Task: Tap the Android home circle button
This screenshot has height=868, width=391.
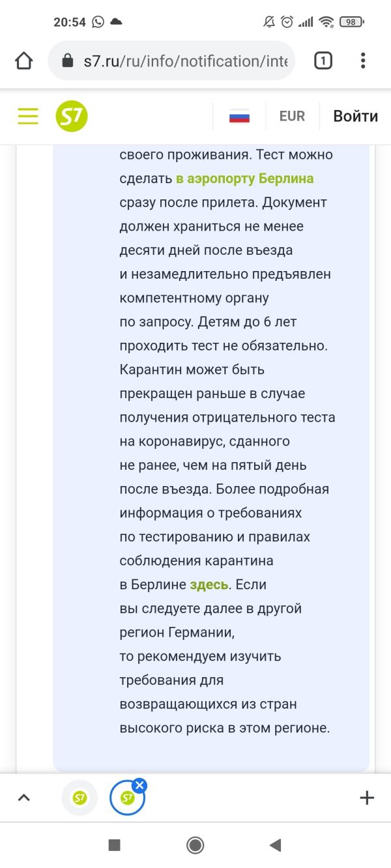Action: (x=195, y=845)
